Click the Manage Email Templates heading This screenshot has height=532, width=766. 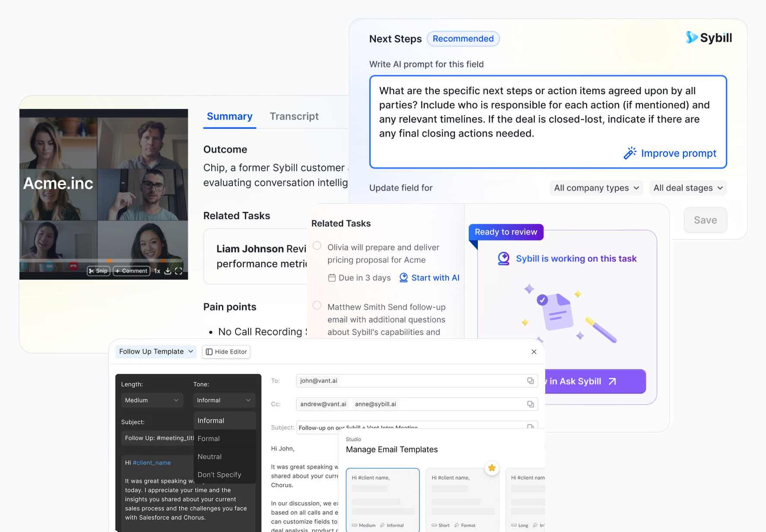coord(392,449)
